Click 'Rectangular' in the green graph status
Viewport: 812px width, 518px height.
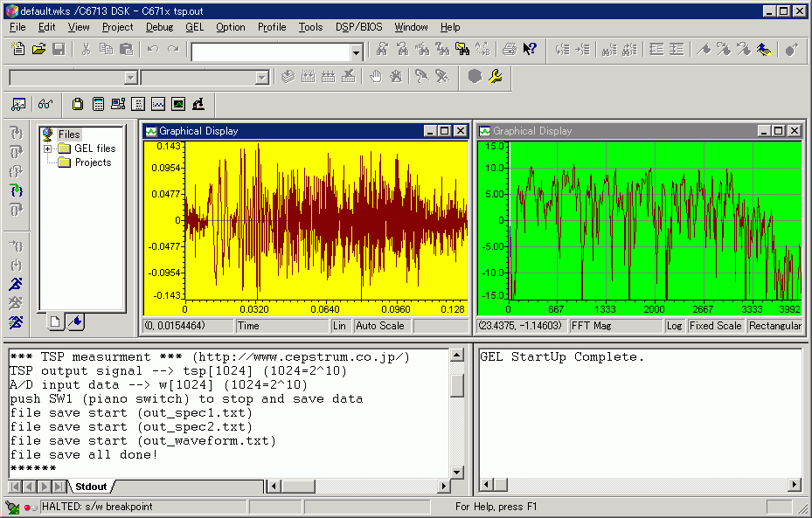click(x=774, y=326)
